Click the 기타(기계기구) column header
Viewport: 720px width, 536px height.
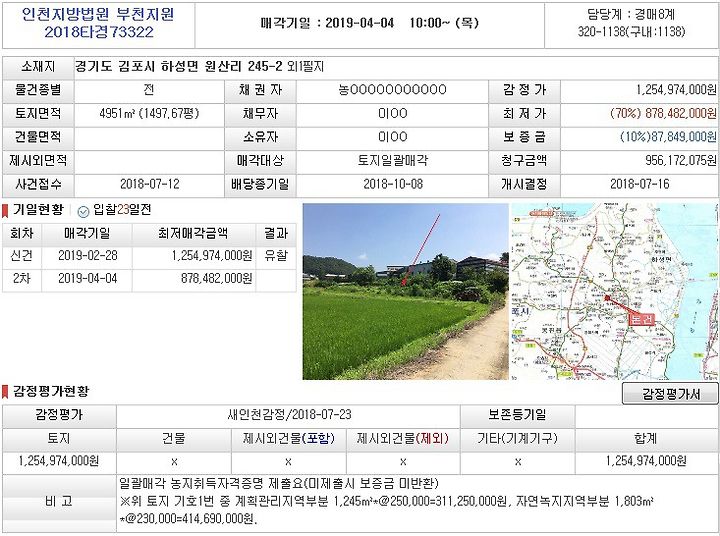click(518, 439)
